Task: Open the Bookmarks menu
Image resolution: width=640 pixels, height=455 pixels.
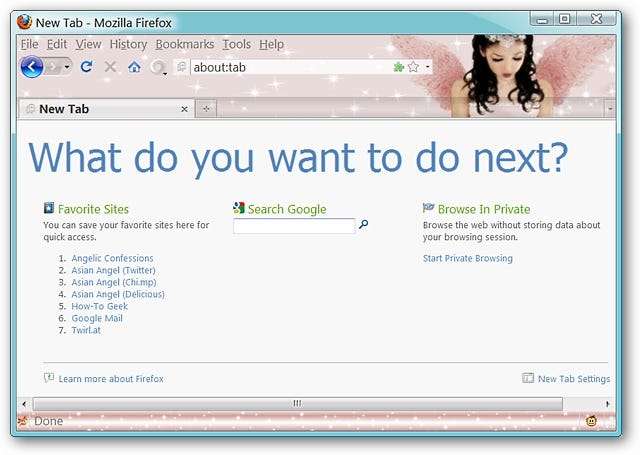Action: [184, 44]
